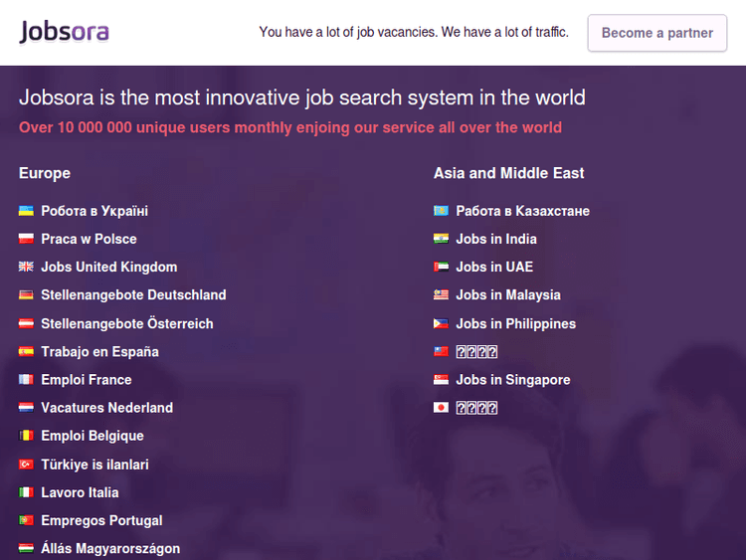The width and height of the screenshot is (746, 560).
Task: Click the Austria flag icon
Action: (x=26, y=323)
